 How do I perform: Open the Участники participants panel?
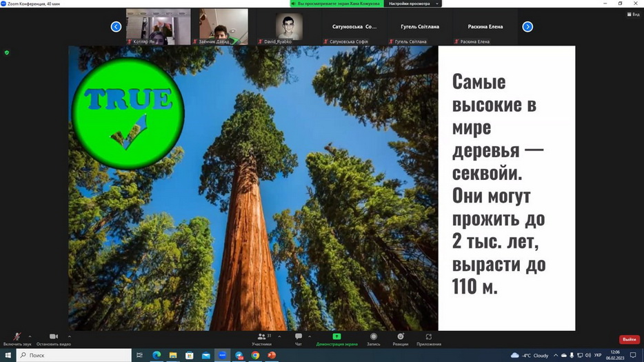[x=261, y=337]
